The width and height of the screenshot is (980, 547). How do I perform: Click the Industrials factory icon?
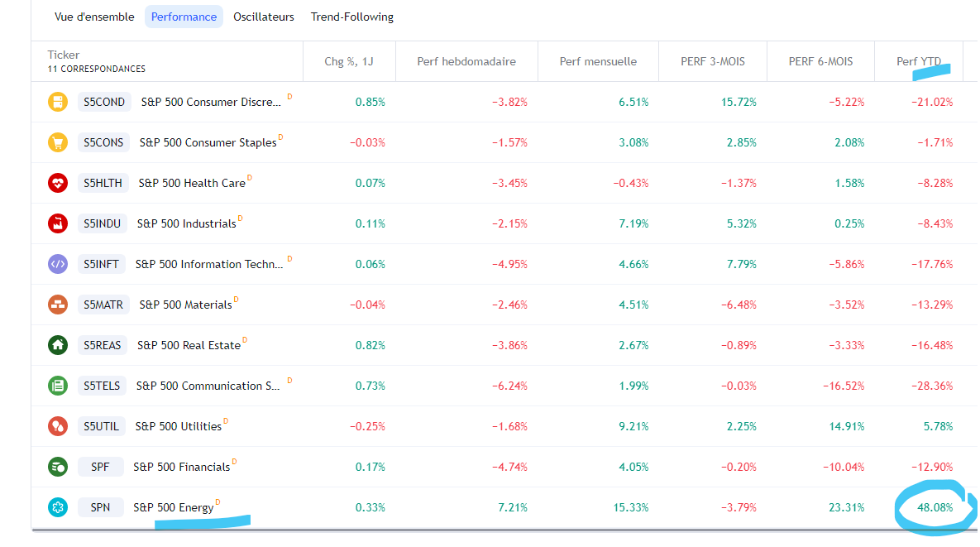pyautogui.click(x=57, y=223)
